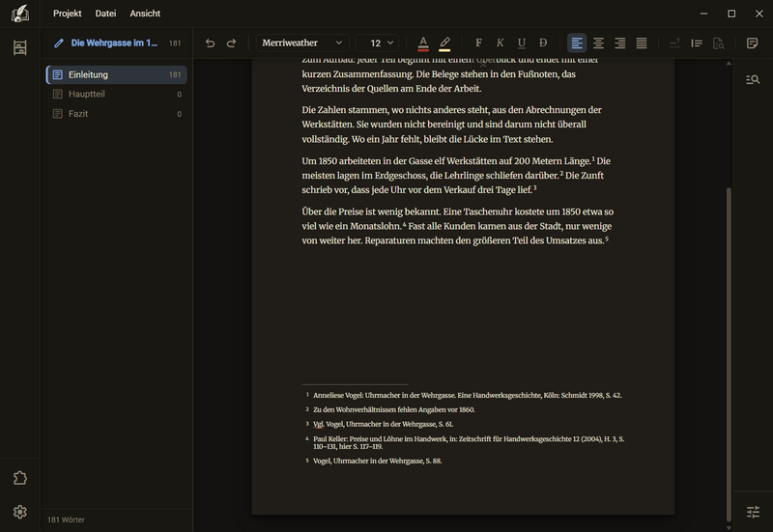Select the Fazit chapter
773x532 pixels.
pyautogui.click(x=116, y=114)
